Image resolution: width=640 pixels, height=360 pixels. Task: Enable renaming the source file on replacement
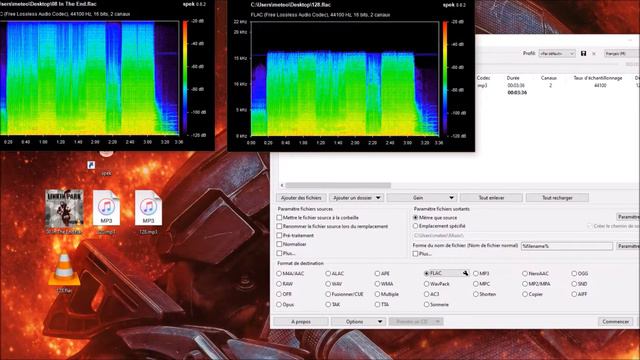[x=279, y=226]
